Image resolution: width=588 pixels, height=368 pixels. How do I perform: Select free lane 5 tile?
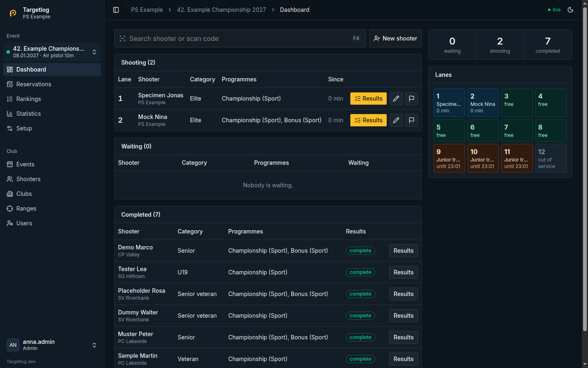click(x=449, y=130)
